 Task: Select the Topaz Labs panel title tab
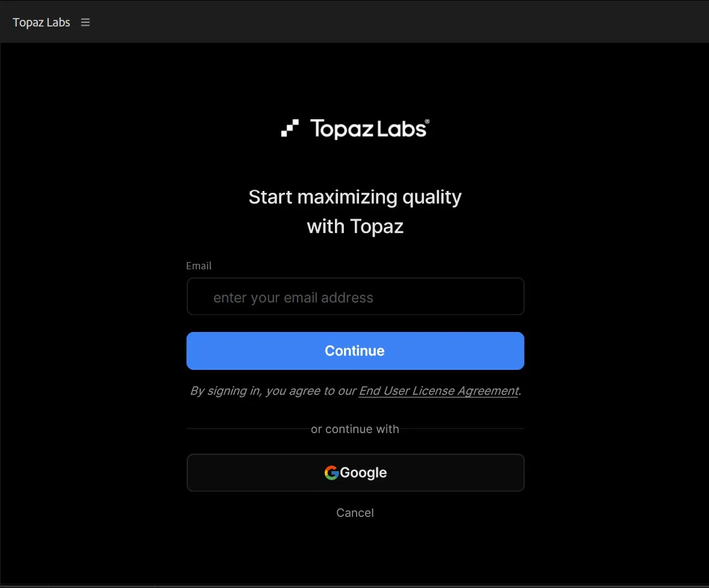[x=41, y=22]
